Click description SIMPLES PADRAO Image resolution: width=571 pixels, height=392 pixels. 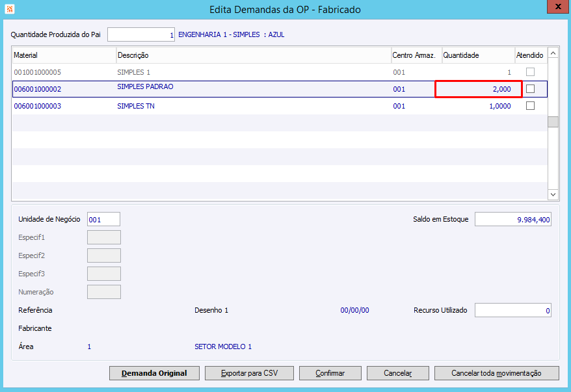tap(145, 86)
